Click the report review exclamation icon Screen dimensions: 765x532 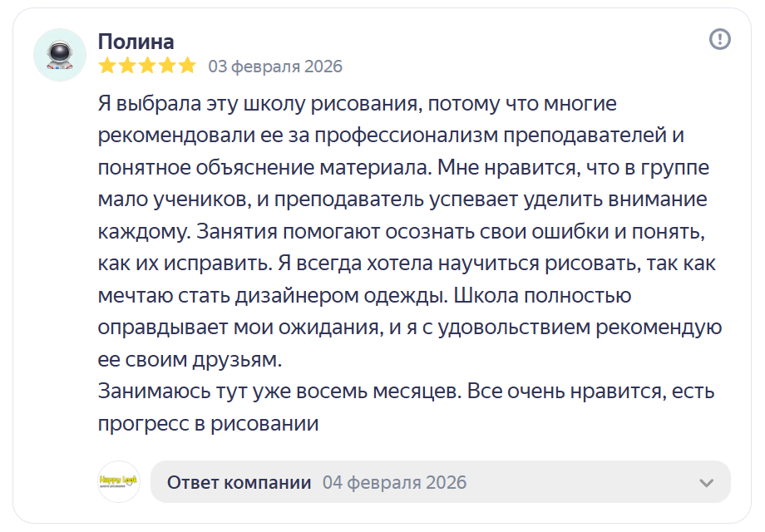point(719,39)
